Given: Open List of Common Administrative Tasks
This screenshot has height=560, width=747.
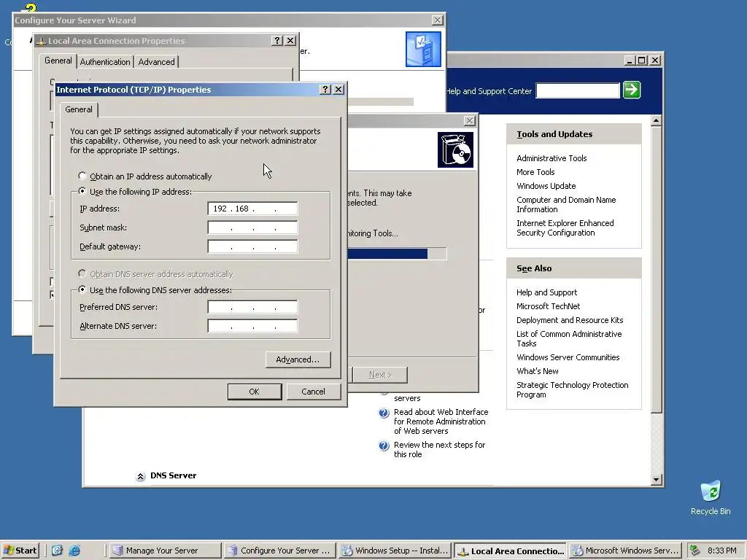Looking at the screenshot, I should click(x=569, y=338).
